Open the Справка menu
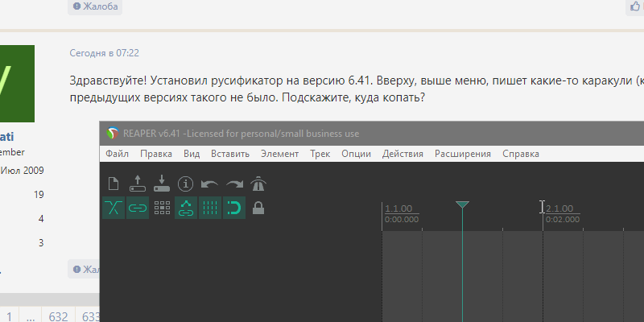 521,154
